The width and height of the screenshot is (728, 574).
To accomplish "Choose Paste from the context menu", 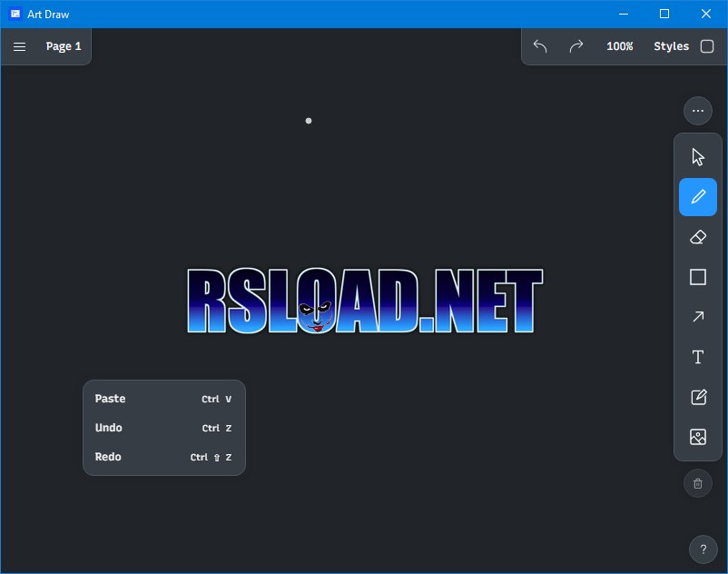I will pos(164,399).
